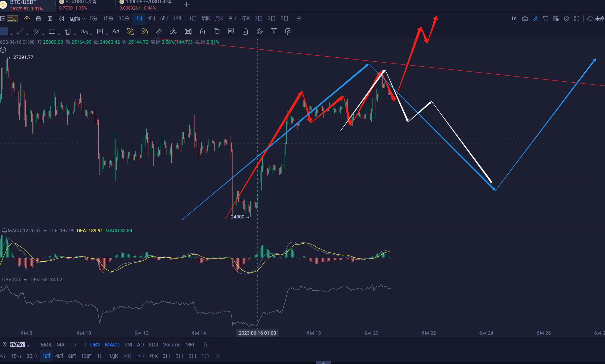The height and width of the screenshot is (364, 605).
Task: Click the yellow circular ruler tool
Action: 144,32
